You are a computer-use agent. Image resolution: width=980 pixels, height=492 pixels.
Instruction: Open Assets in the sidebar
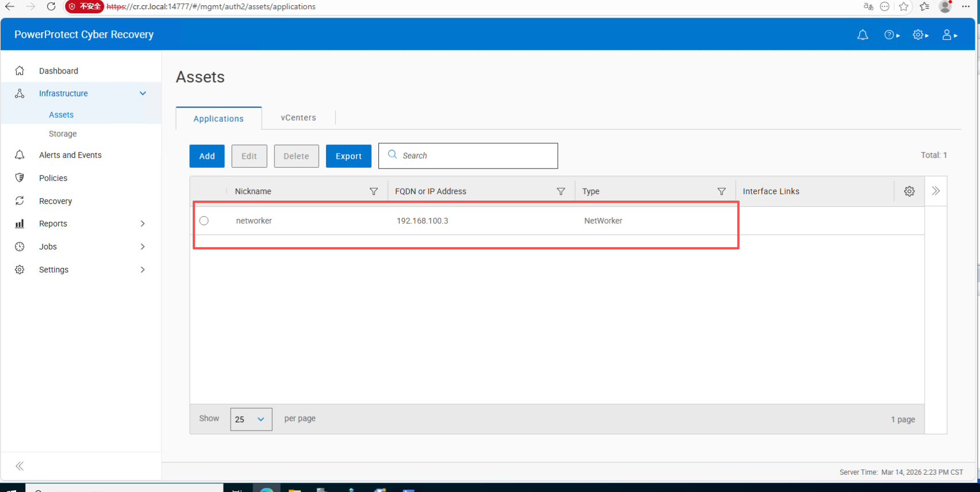click(x=61, y=115)
